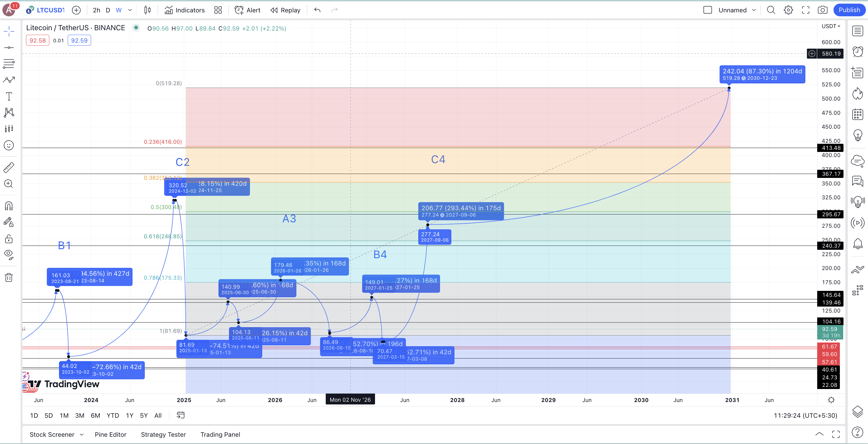Click the Publish button
Viewport: 868px width, 444px height.
(x=849, y=10)
